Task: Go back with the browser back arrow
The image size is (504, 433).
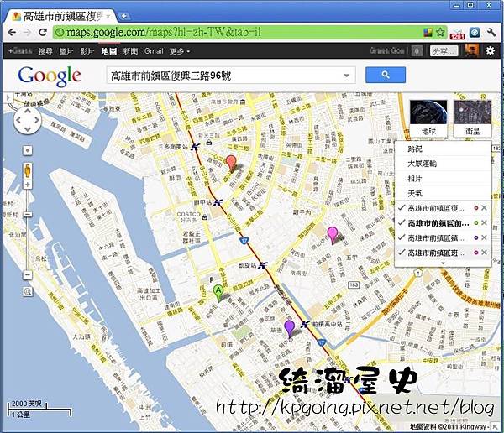Action: pos(12,32)
